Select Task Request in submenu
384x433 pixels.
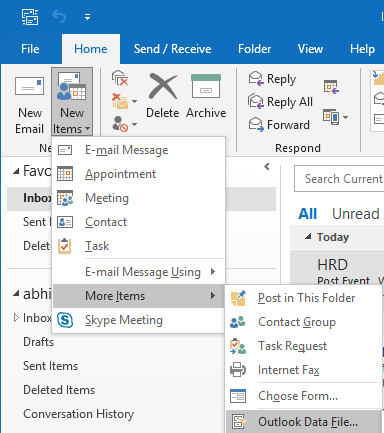(x=304, y=346)
